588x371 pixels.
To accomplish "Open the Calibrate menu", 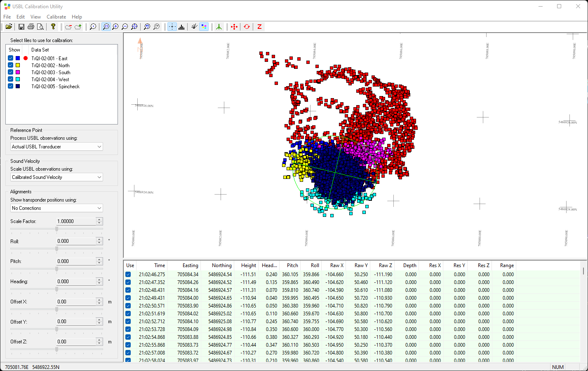I will point(56,17).
